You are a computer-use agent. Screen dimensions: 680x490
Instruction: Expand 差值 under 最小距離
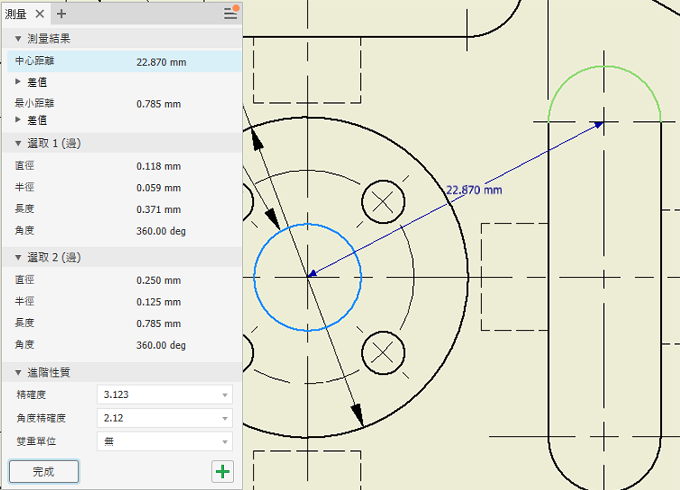tap(18, 120)
